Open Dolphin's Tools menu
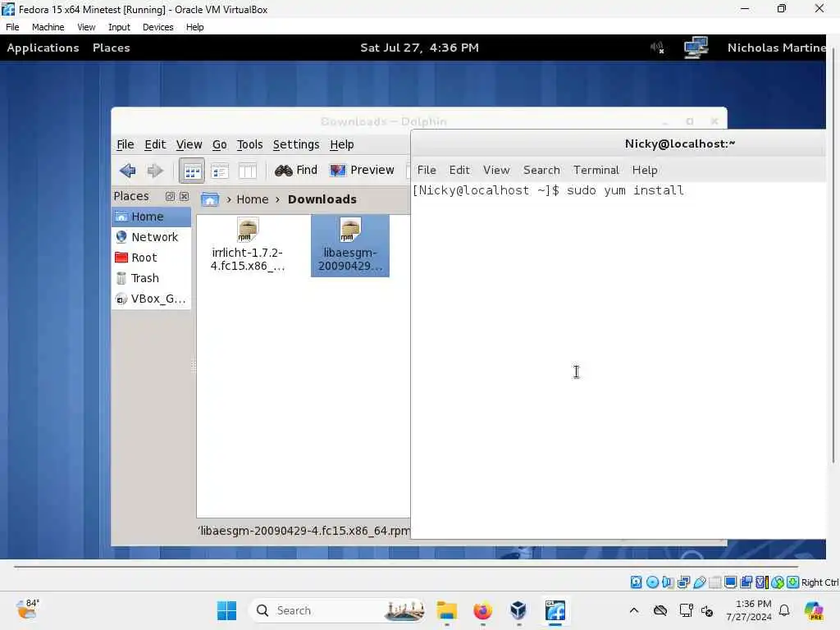Screen dimensions: 840x630 coord(249,144)
